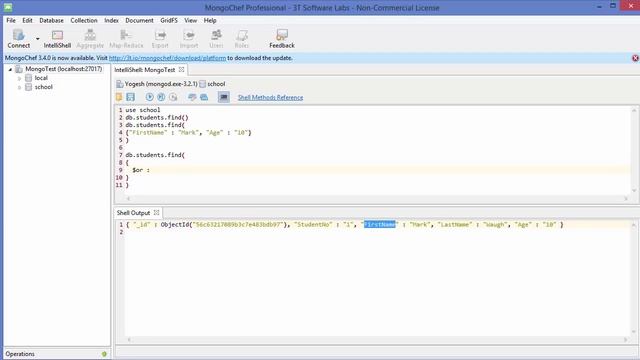
Task: Switch to IntelliShell: MongoTest tab
Action: click(144, 70)
